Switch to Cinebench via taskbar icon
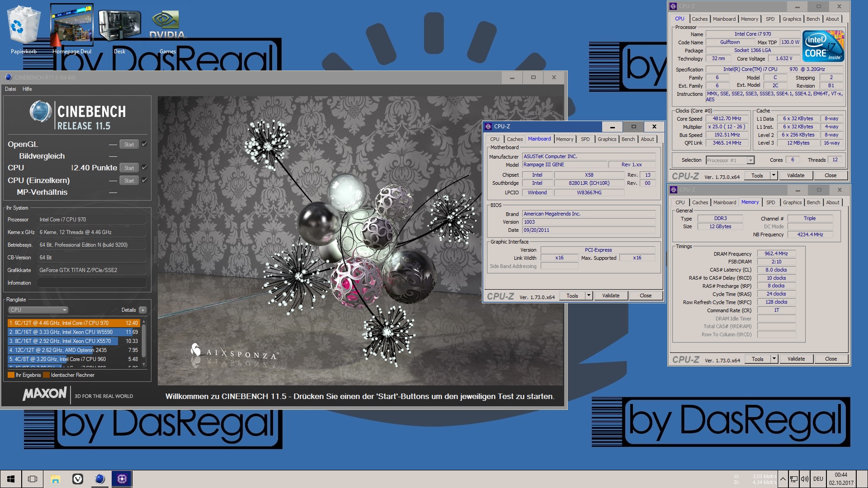The width and height of the screenshot is (868, 488). click(x=100, y=479)
